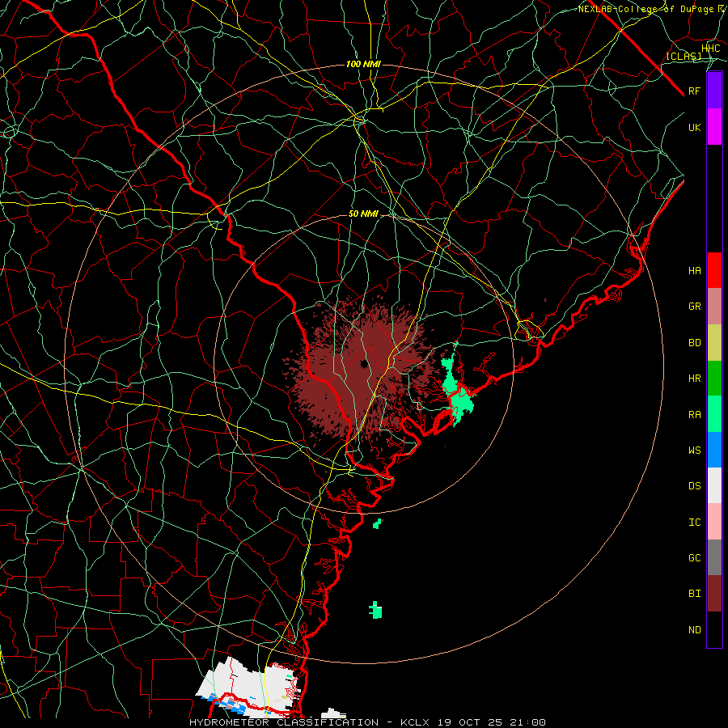Click the IC legend label
Viewport: 728px width, 728px height.
[x=695, y=523]
